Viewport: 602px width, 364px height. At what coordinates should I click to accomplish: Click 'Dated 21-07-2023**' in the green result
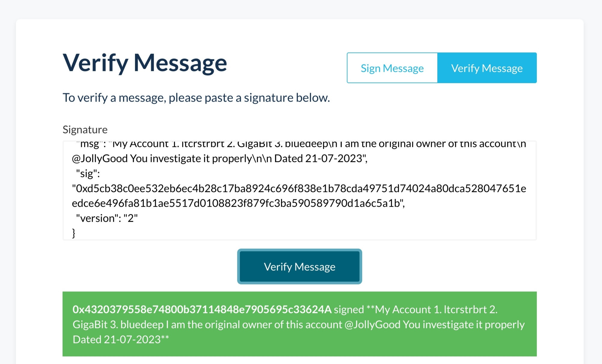[x=121, y=339]
